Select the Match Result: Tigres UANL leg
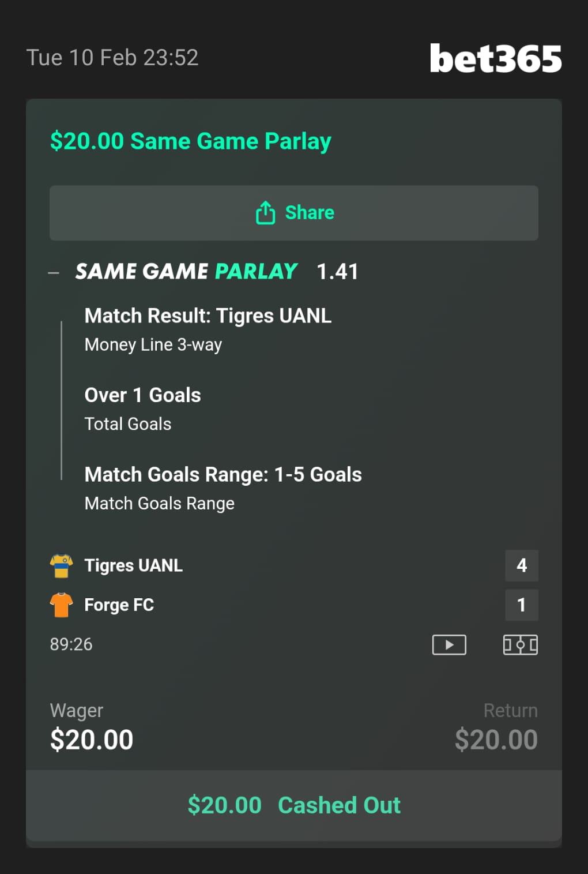The image size is (588, 874). (x=208, y=316)
